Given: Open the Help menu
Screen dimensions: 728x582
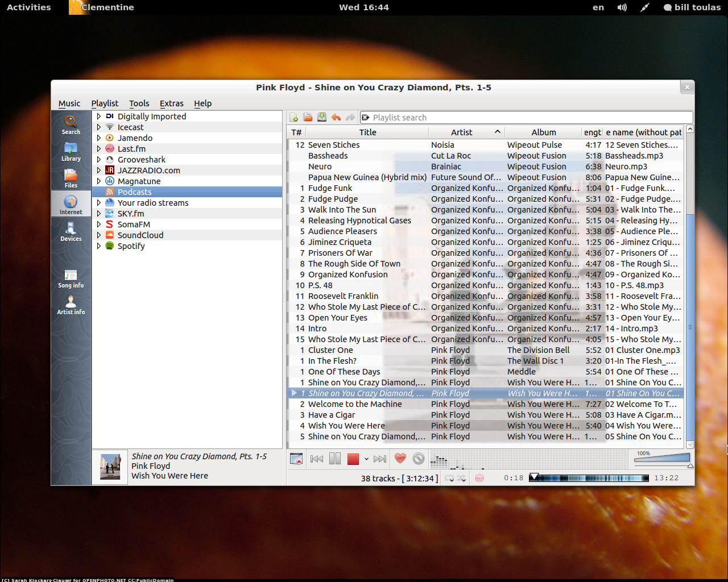Looking at the screenshot, I should 202,103.
